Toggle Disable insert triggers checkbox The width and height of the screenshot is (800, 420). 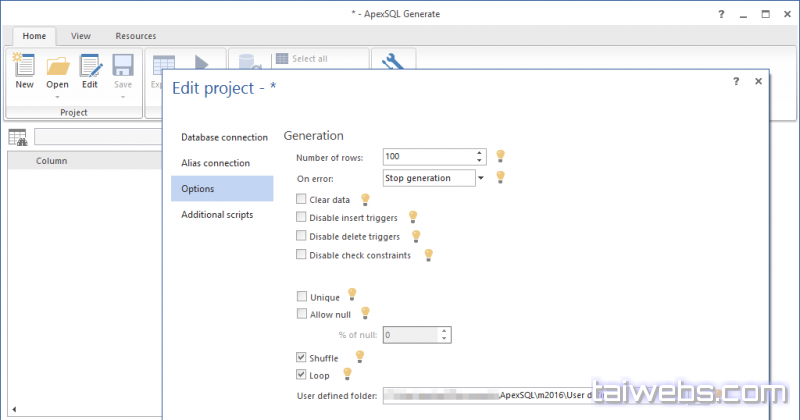coord(302,217)
